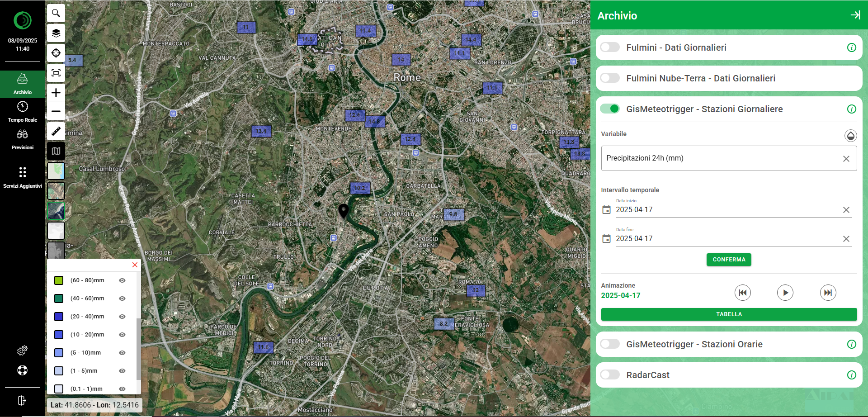This screenshot has height=417, width=868.
Task: Open the Previsioni section
Action: coord(23,139)
